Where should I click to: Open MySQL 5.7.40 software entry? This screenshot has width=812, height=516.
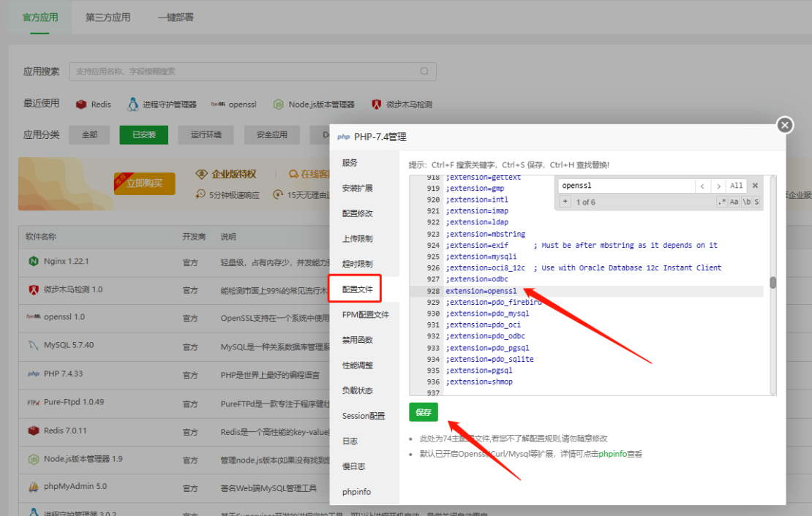(x=69, y=345)
